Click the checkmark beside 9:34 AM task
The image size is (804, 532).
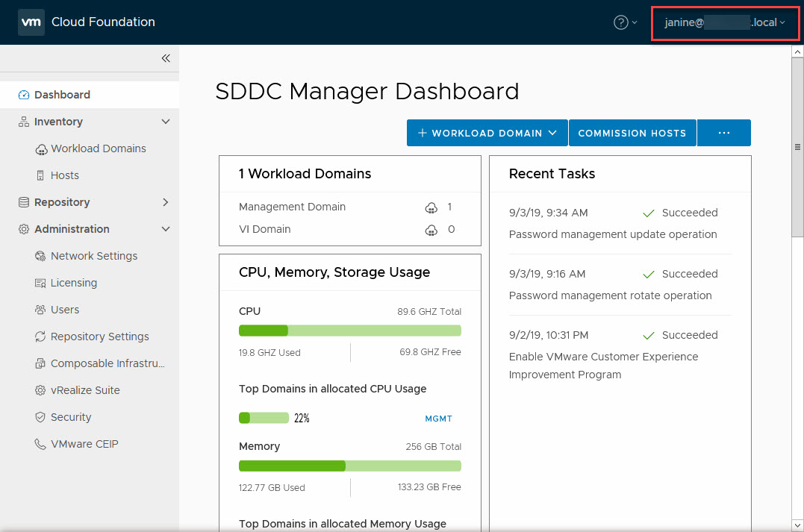coord(649,213)
